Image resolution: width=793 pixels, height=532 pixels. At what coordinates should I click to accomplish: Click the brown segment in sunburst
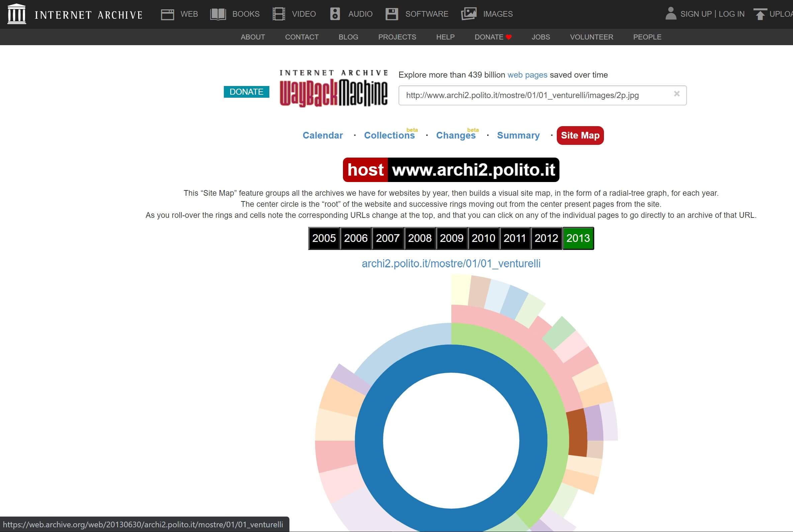point(577,433)
